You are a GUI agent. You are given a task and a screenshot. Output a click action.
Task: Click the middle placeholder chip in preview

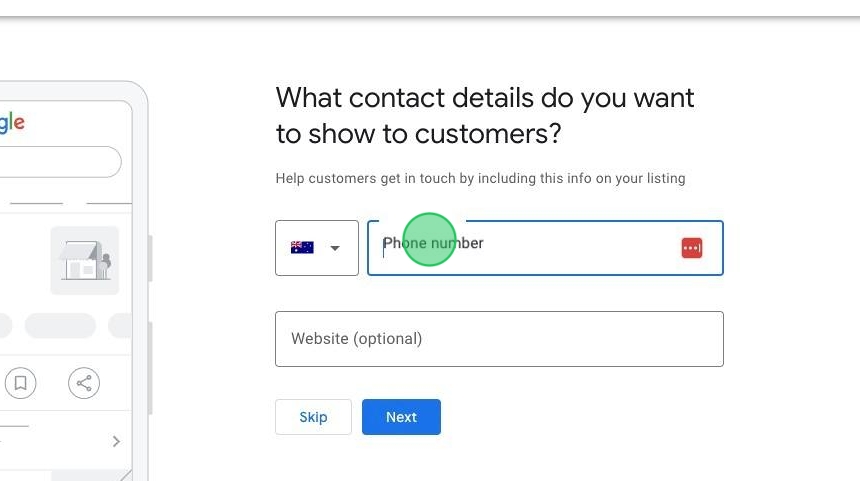coord(60,326)
